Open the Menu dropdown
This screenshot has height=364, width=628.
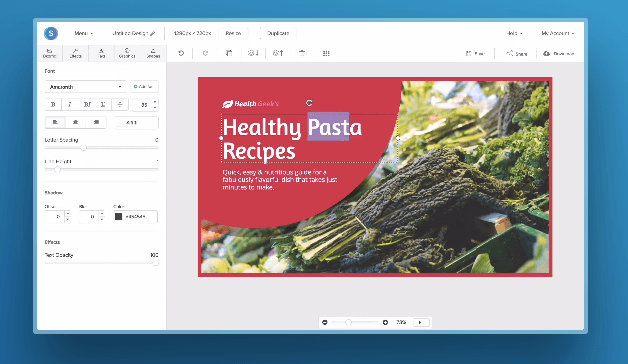pyautogui.click(x=84, y=33)
